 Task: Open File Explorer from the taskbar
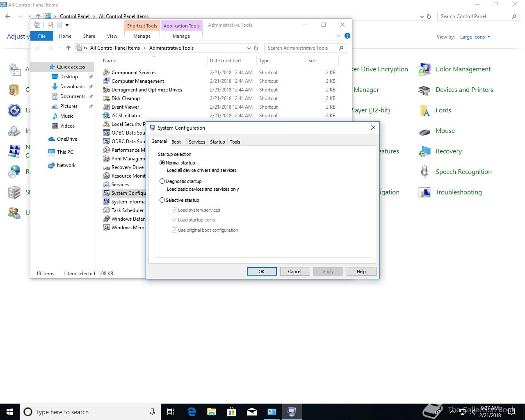tap(211, 412)
